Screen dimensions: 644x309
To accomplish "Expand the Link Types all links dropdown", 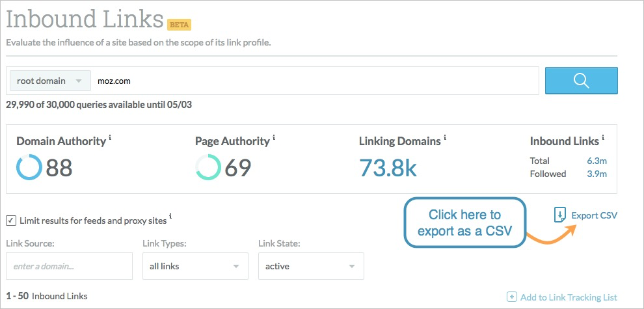I will coord(195,266).
